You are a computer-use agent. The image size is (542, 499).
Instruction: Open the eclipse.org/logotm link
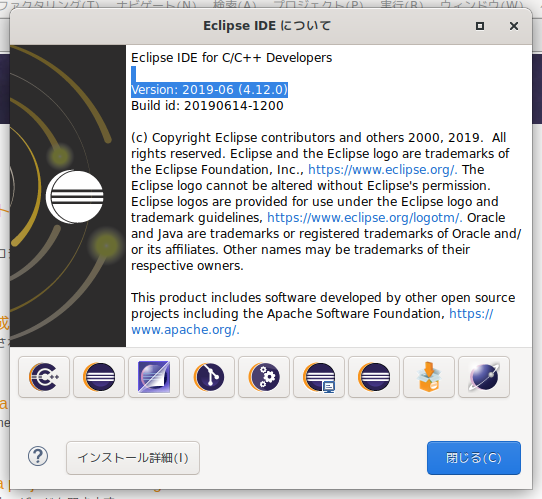click(x=364, y=218)
